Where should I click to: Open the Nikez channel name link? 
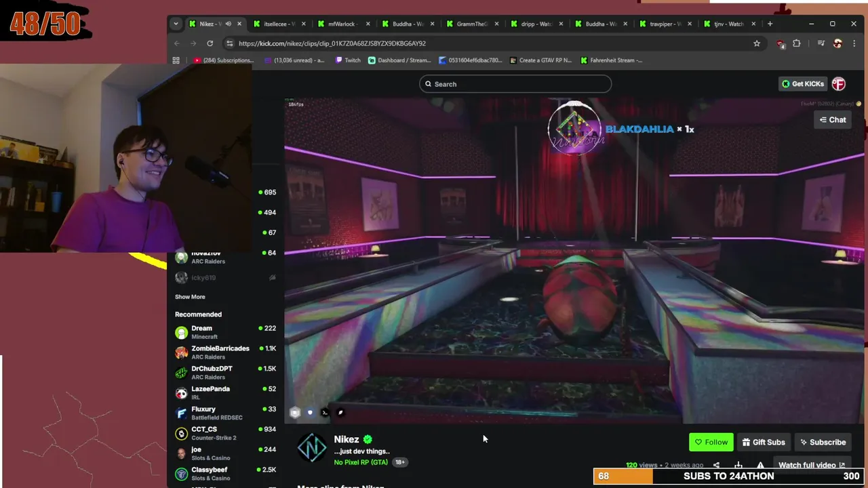[347, 439]
